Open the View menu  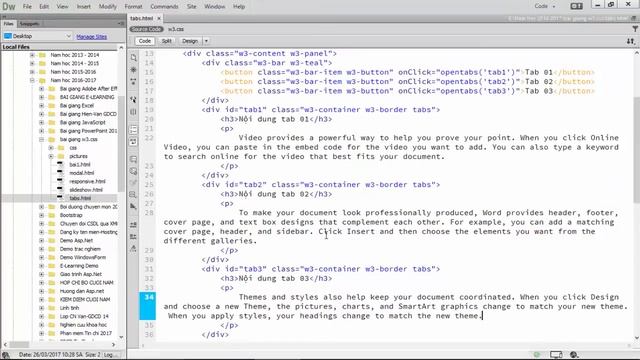coord(62,7)
